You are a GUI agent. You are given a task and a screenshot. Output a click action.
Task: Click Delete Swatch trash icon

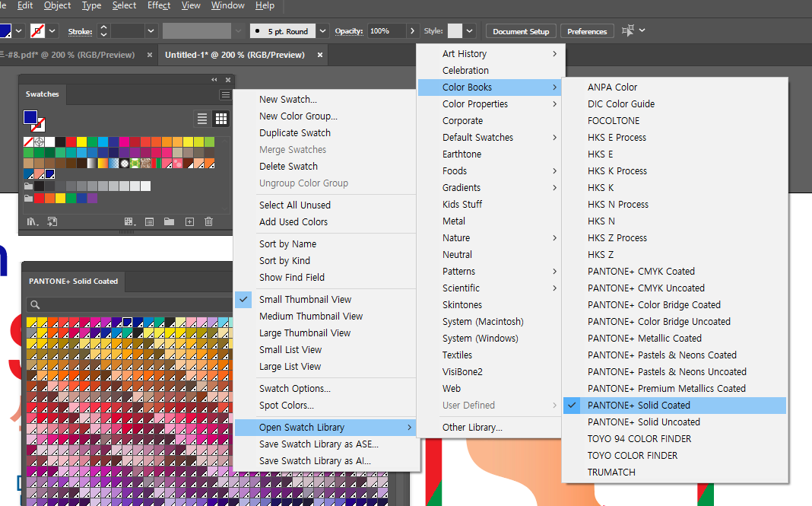[x=208, y=222]
